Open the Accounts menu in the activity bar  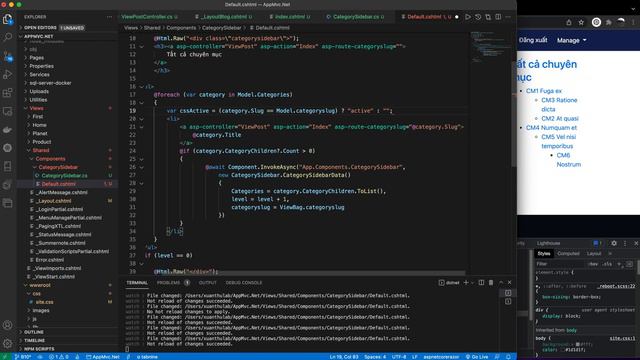coord(7,325)
